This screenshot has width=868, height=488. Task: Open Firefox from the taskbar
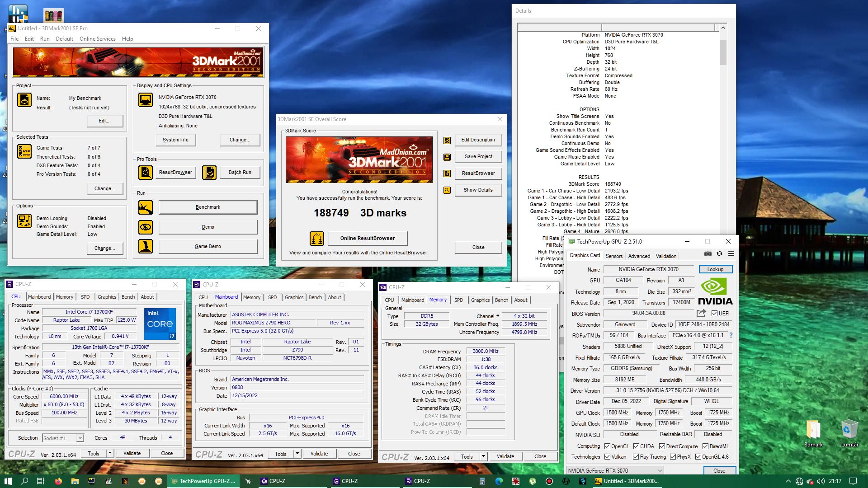click(x=58, y=481)
